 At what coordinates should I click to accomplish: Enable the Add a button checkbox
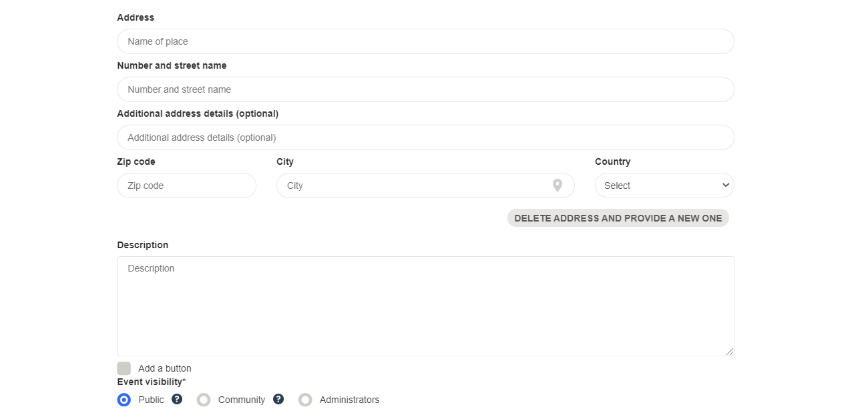point(124,368)
